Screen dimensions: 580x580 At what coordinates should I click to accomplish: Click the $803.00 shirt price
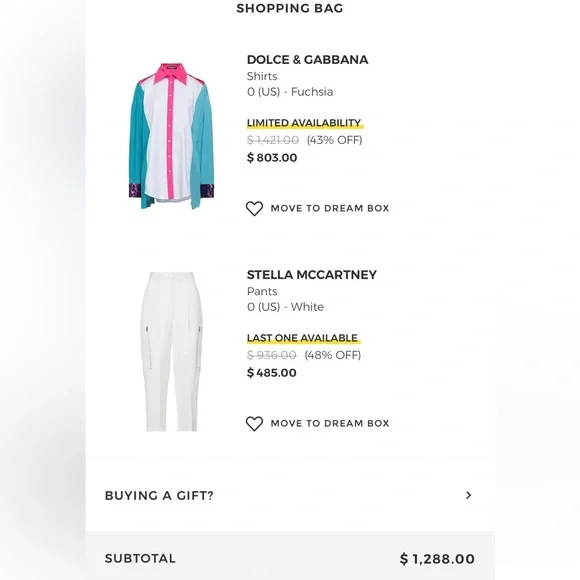point(272,158)
